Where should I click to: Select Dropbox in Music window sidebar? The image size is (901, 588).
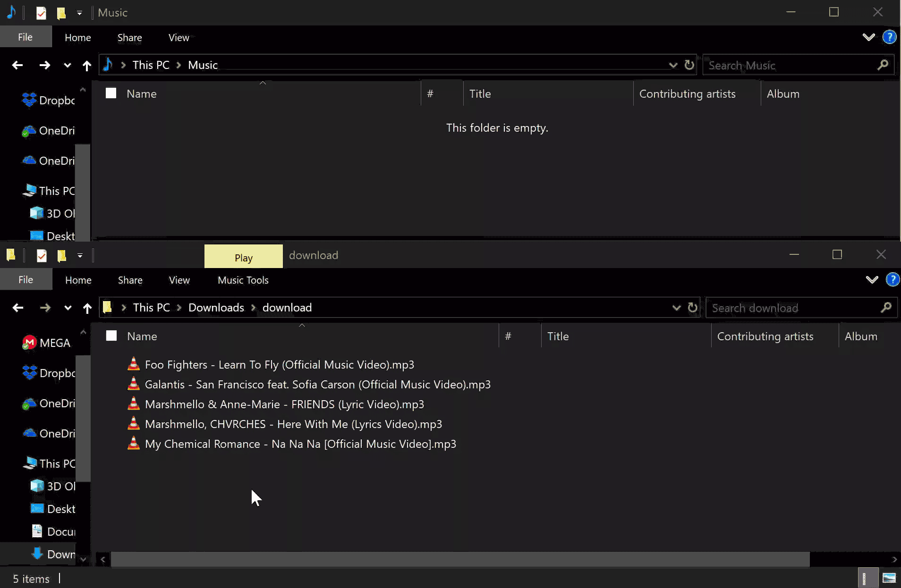click(49, 100)
